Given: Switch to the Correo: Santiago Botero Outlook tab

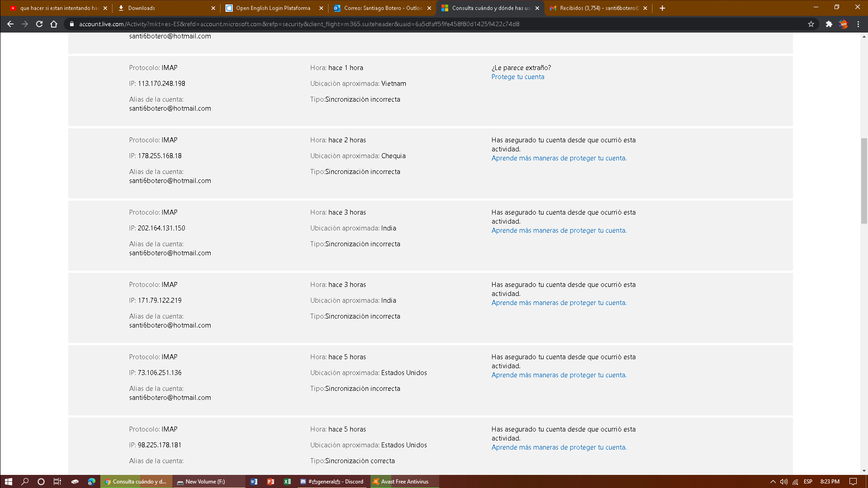Looking at the screenshot, I should click(x=382, y=8).
